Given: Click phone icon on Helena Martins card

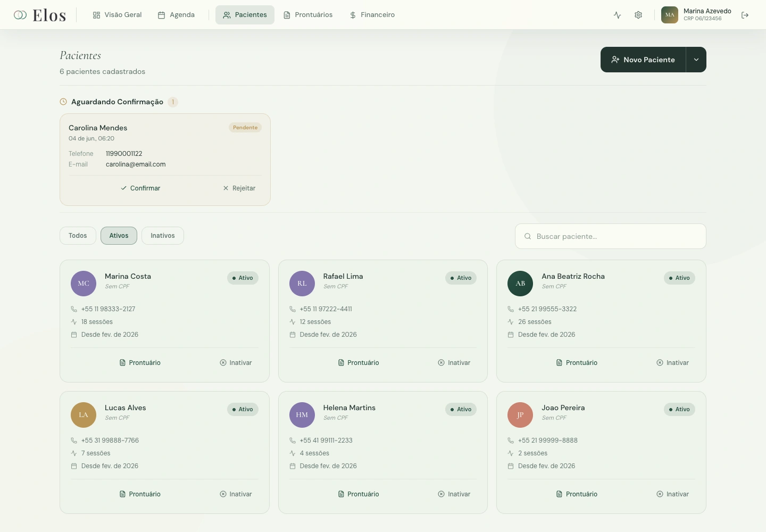Looking at the screenshot, I should [293, 440].
